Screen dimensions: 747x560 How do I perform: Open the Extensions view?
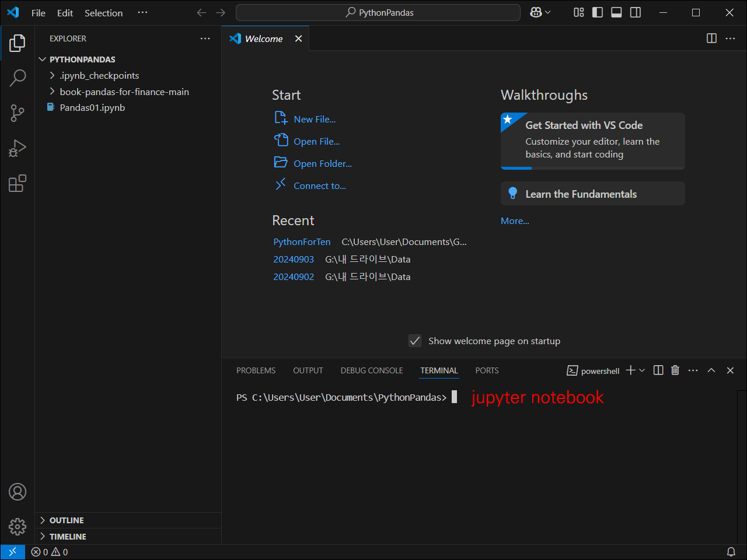pyautogui.click(x=18, y=183)
